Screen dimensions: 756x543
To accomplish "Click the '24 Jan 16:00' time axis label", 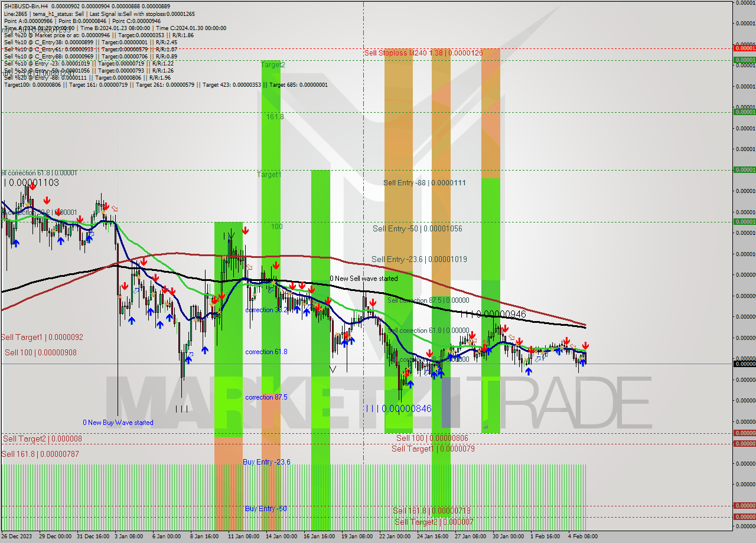I will (432, 537).
